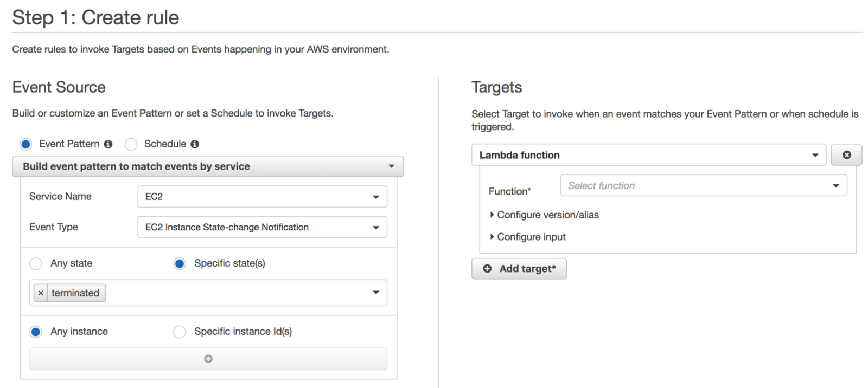Click the Event Pattern info icon

click(108, 144)
